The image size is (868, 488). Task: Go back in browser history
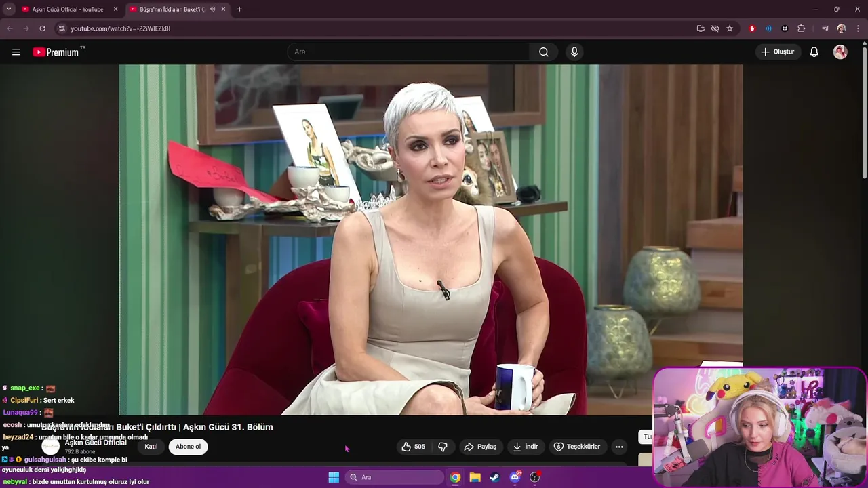coord(10,28)
